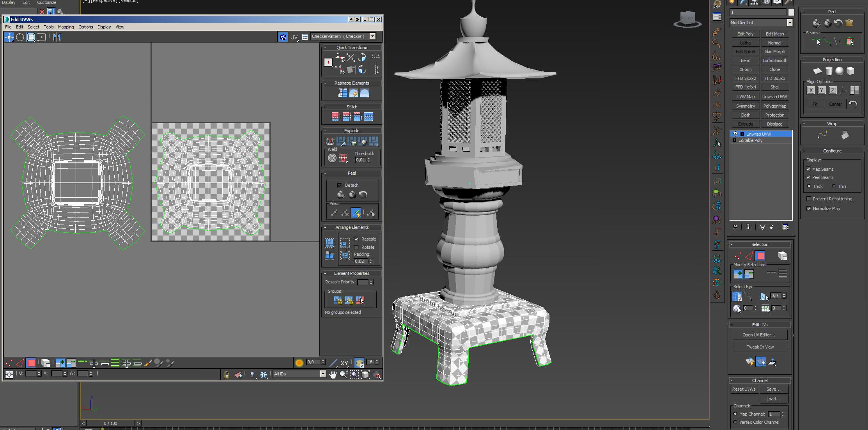This screenshot has height=430, width=868.
Task: Enable the Rotate checkbox in Arrange Elements
Action: point(356,247)
